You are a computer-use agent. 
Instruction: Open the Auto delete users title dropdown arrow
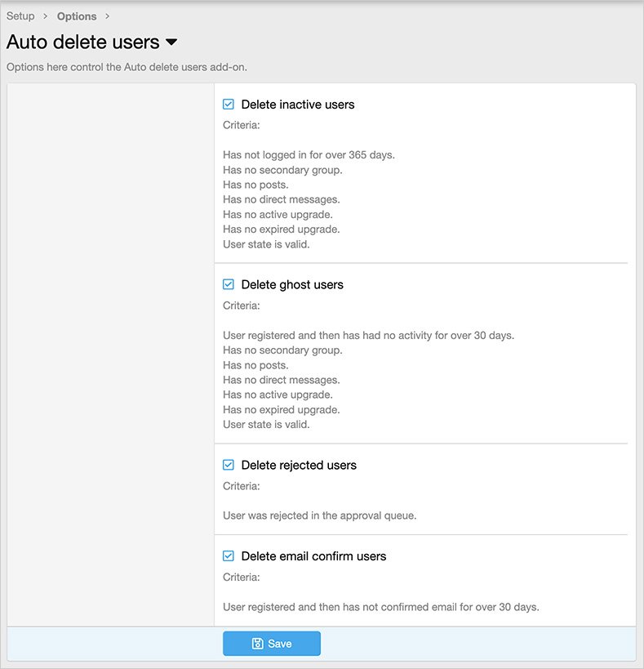[x=171, y=42]
